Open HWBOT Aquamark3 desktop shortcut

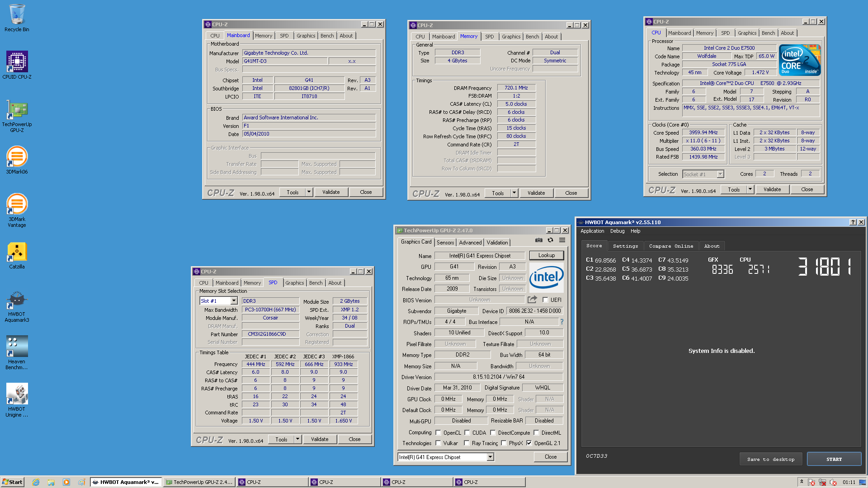click(x=17, y=306)
